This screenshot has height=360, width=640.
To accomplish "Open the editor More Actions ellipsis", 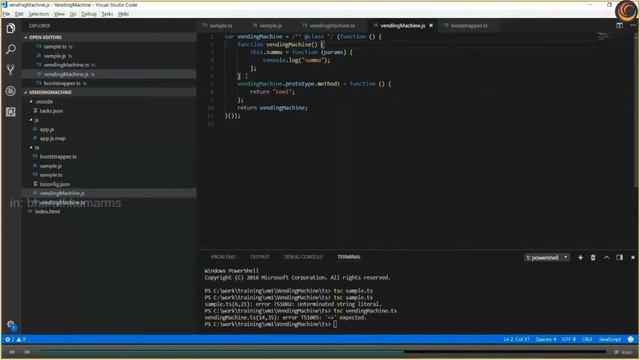I will click(633, 26).
